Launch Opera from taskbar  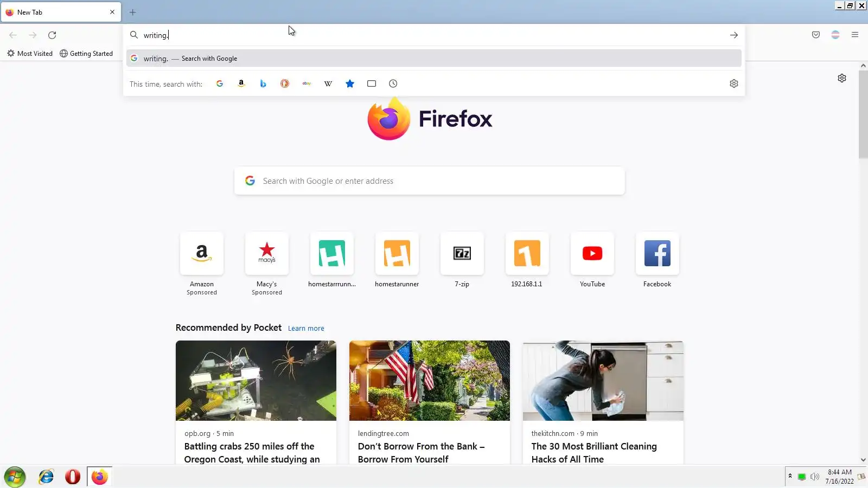73,477
